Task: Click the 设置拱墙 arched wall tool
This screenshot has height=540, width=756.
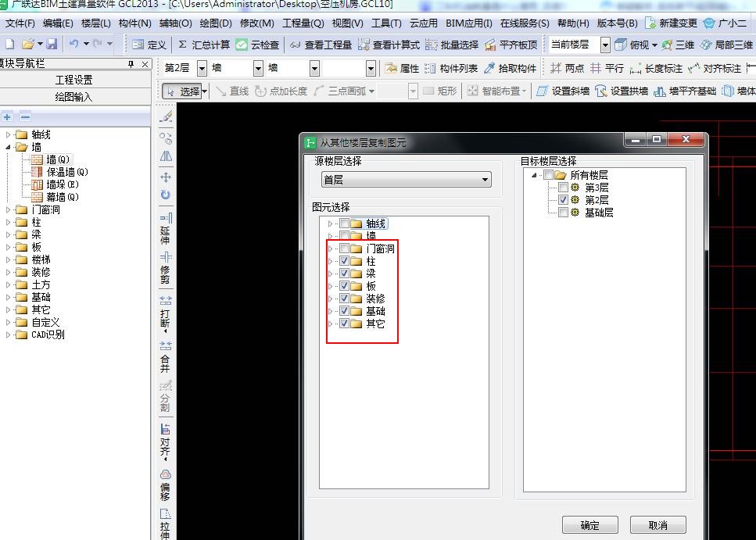Action: [x=622, y=91]
